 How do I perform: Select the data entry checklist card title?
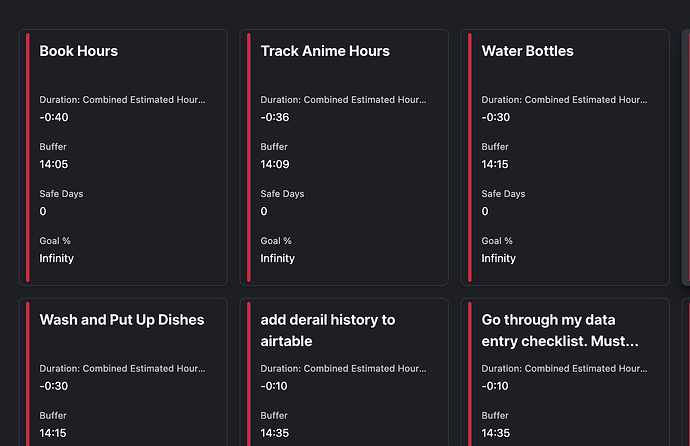click(x=560, y=330)
